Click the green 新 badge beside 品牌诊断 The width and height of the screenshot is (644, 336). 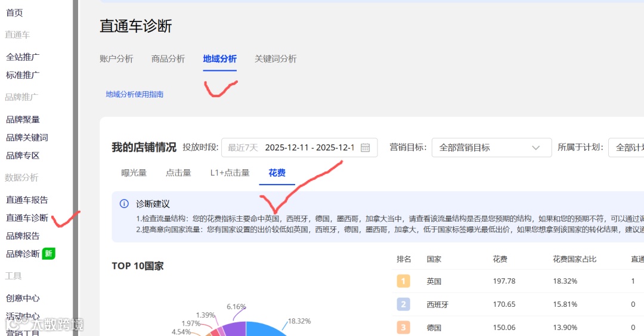coord(48,254)
